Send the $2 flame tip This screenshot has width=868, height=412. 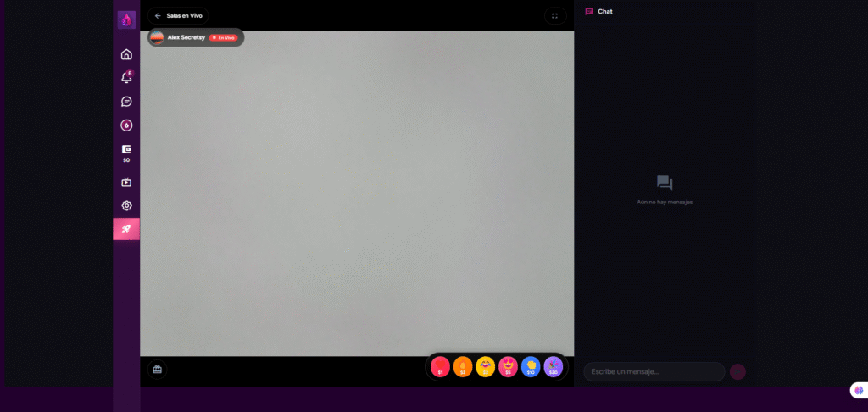pos(463,366)
